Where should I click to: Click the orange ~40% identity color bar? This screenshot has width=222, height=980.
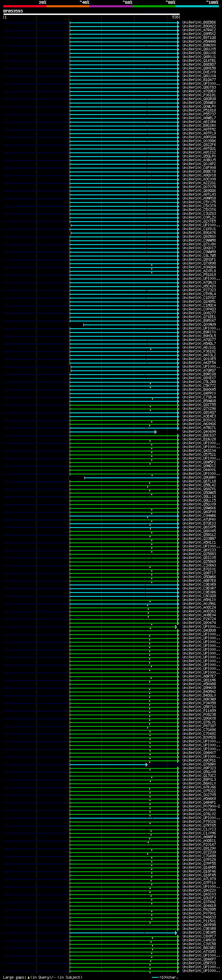point(68,6)
